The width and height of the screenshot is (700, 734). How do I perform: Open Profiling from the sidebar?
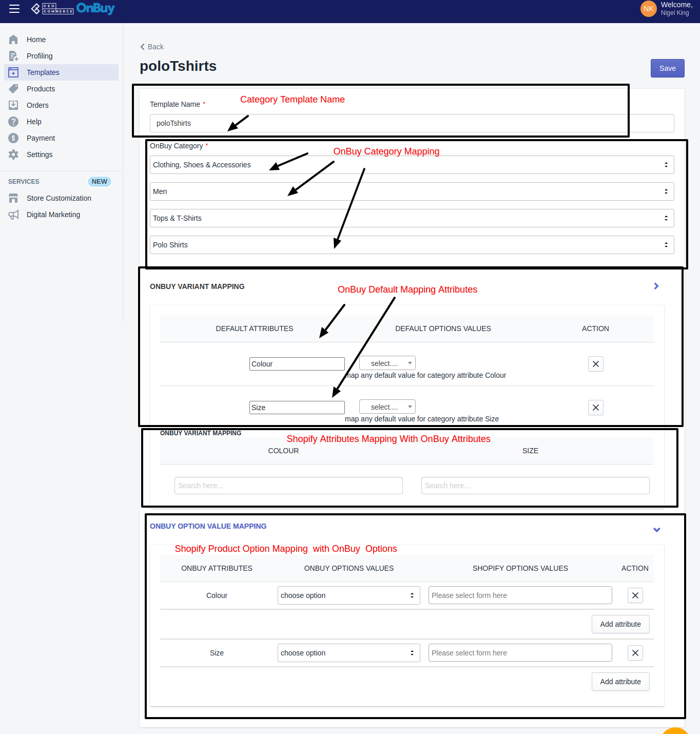pyautogui.click(x=61, y=56)
